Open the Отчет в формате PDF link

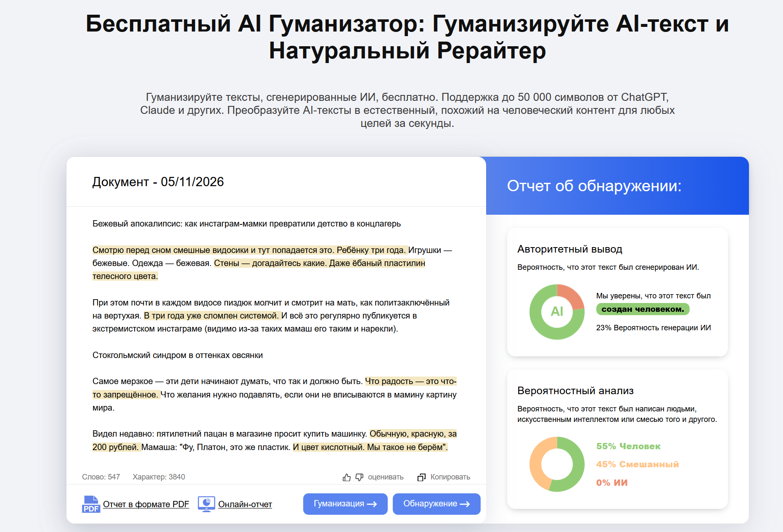[146, 504]
